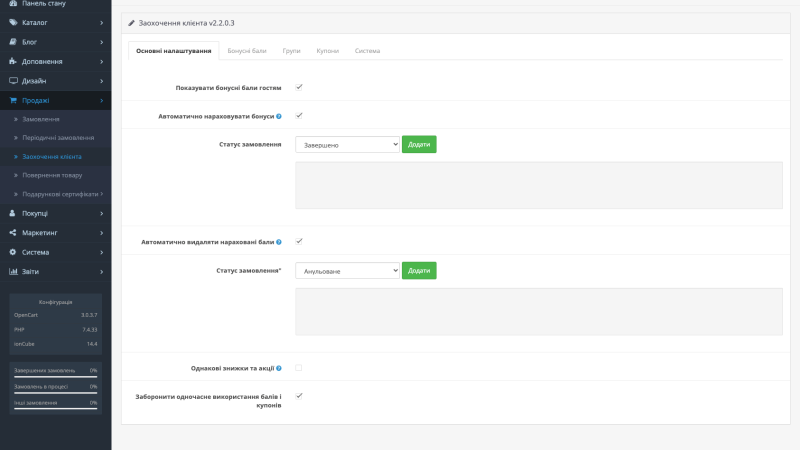The height and width of the screenshot is (450, 800).
Task: Enable Однакові знижки та акції checkbox
Action: pos(298,367)
